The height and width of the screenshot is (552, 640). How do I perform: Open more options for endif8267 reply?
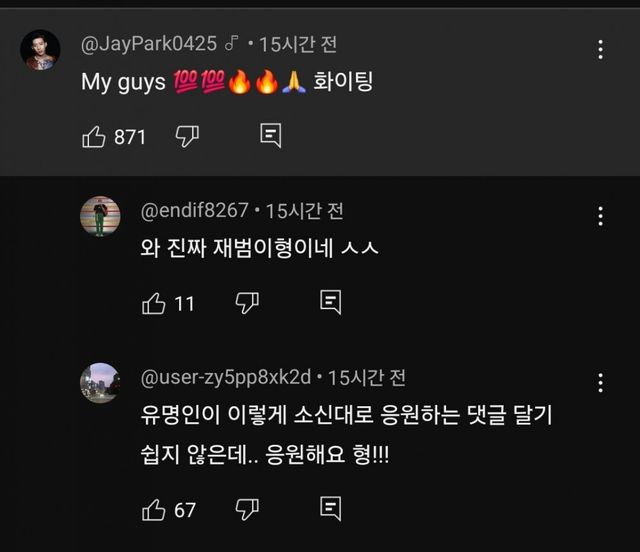[x=600, y=215]
